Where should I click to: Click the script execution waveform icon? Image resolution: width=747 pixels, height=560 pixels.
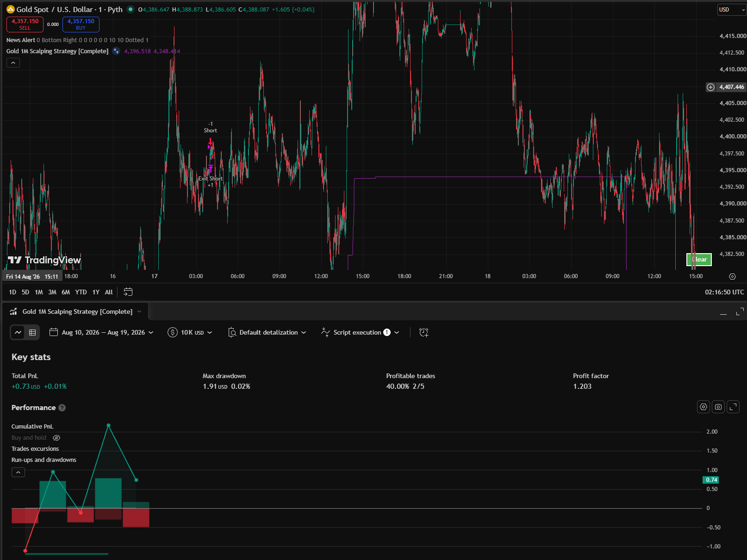tap(325, 332)
